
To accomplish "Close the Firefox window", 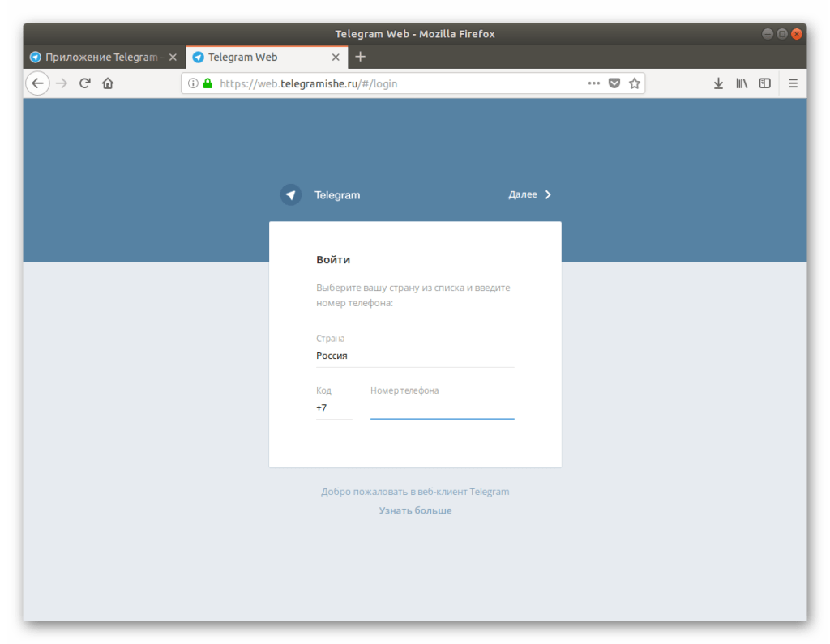I will 796,34.
